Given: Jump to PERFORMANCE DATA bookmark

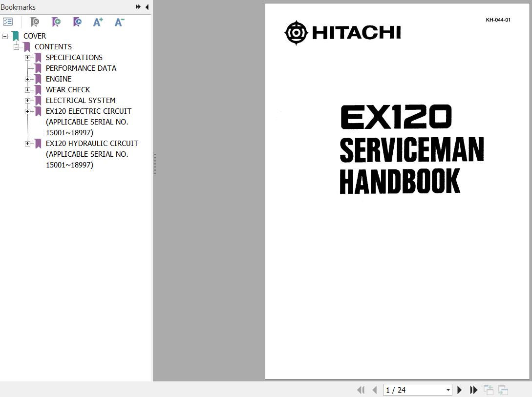Looking at the screenshot, I should [81, 68].
